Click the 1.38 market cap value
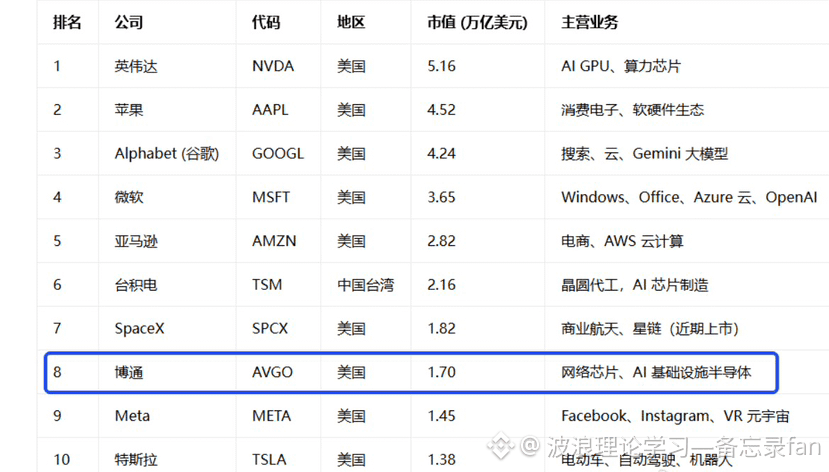 click(441, 460)
